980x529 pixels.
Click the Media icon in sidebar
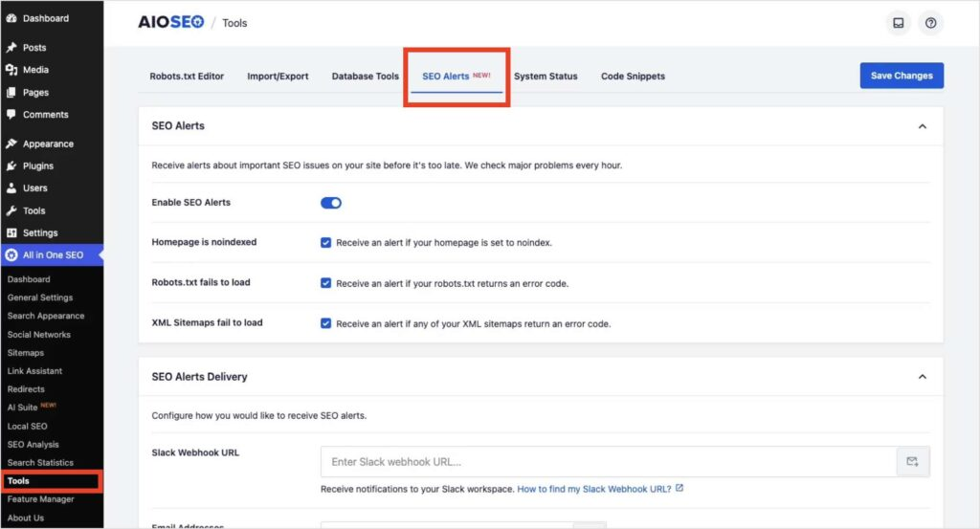pos(11,70)
